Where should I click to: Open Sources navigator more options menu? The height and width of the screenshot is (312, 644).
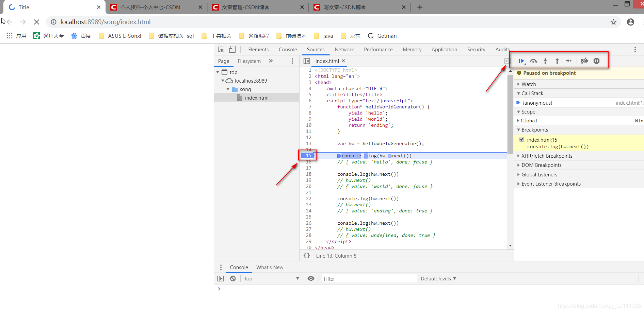coord(292,61)
